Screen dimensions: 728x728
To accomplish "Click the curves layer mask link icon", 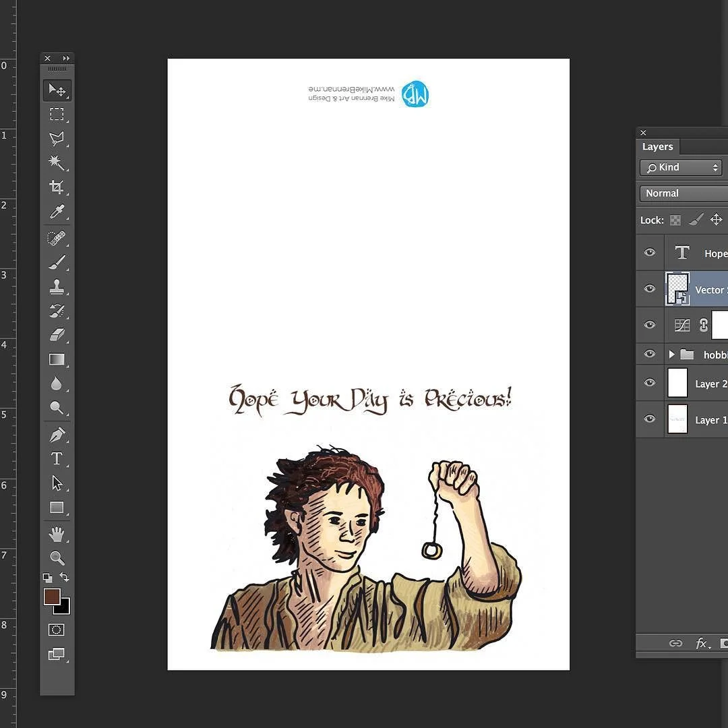I will (x=703, y=325).
